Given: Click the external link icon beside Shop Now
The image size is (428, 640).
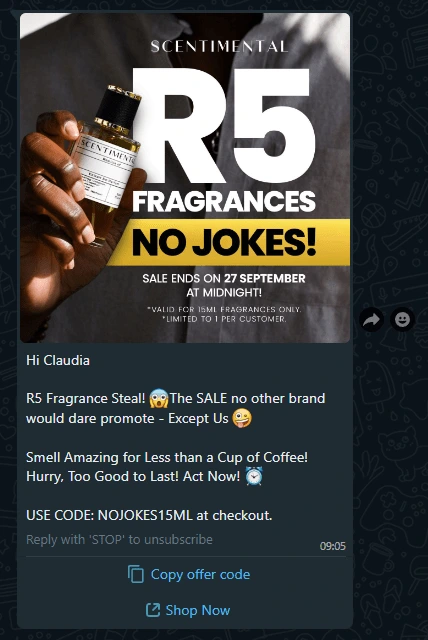Looking at the screenshot, I should [153, 610].
